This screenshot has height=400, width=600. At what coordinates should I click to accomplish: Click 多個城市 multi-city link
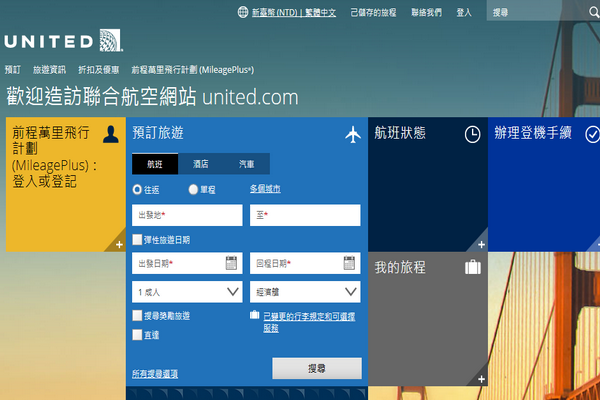pos(265,189)
